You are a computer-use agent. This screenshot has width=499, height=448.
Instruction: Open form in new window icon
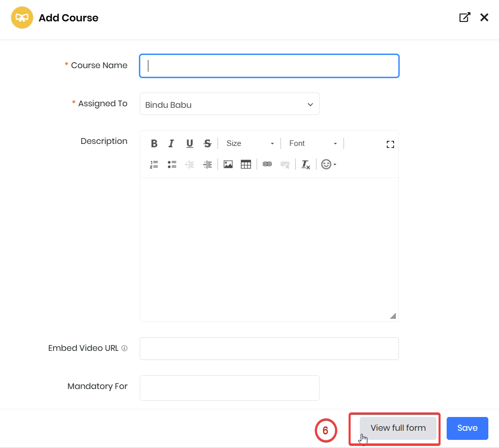coord(464,18)
